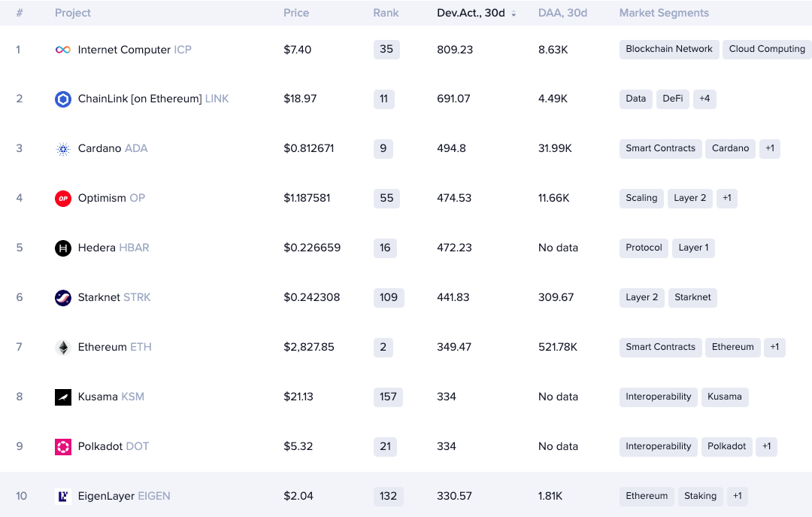The height and width of the screenshot is (517, 812).
Task: Click the Cardano logo icon
Action: point(63,149)
